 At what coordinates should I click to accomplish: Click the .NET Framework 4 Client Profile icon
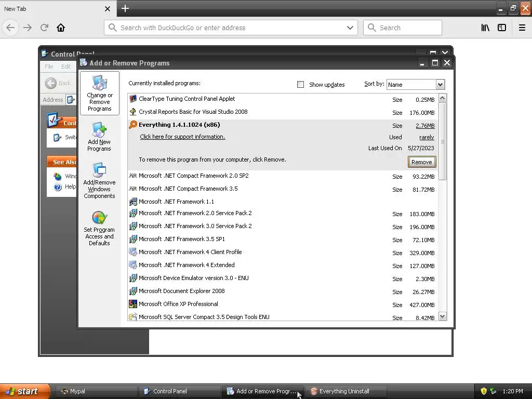click(133, 252)
